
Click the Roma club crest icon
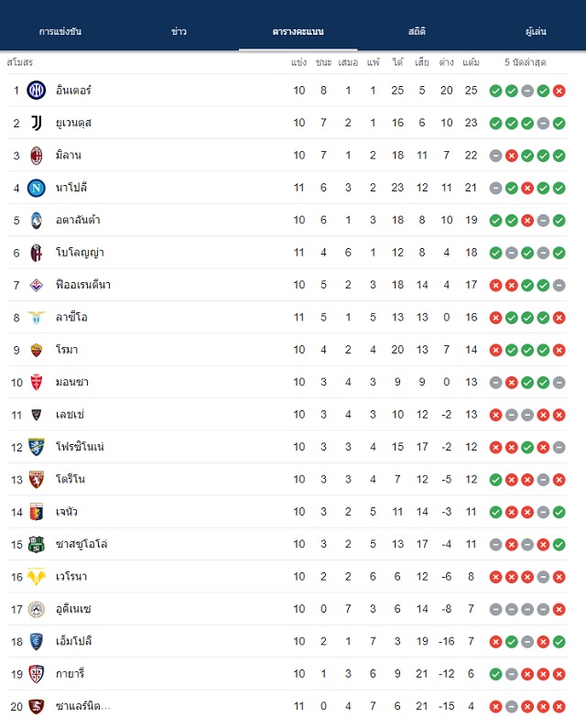tap(37, 350)
